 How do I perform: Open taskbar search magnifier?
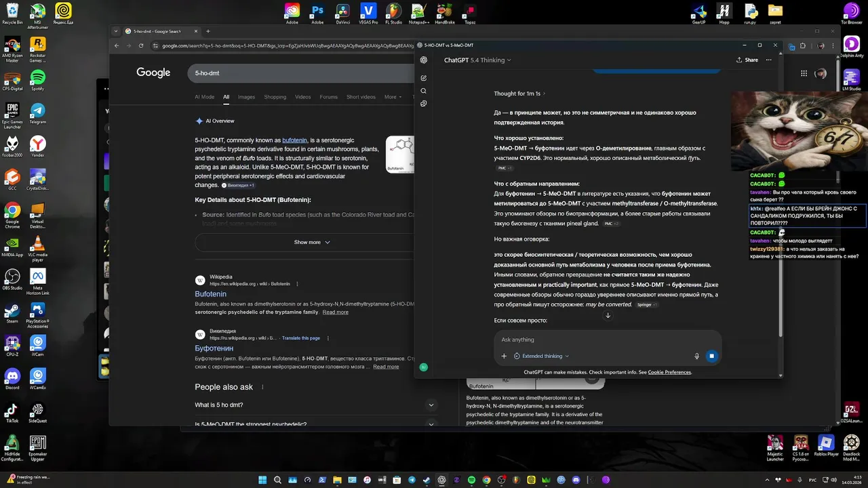pos(277,480)
